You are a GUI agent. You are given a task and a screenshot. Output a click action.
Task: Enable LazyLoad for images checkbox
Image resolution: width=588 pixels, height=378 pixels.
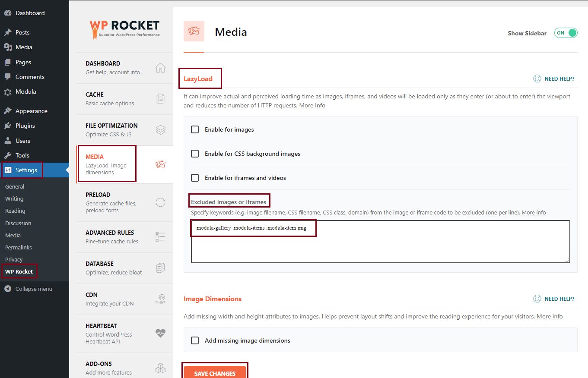pos(195,129)
